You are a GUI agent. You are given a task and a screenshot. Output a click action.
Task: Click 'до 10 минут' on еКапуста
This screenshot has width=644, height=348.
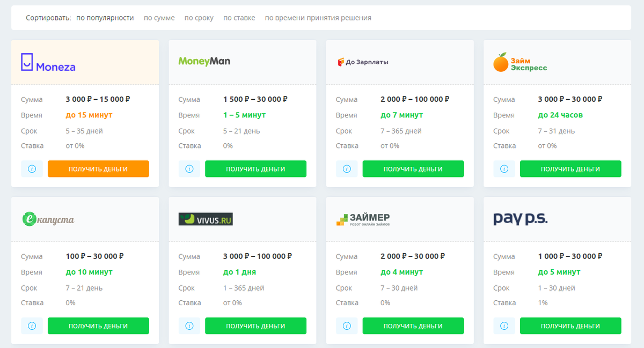89,272
